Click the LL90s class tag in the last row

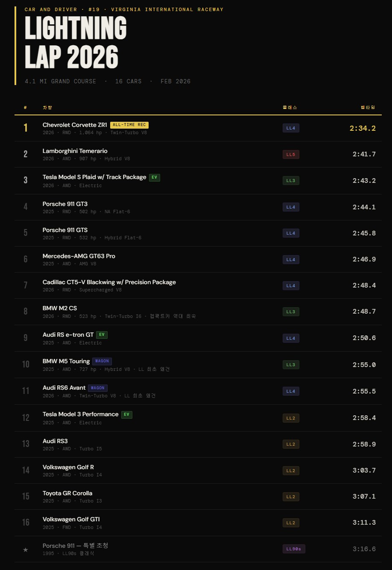294,549
